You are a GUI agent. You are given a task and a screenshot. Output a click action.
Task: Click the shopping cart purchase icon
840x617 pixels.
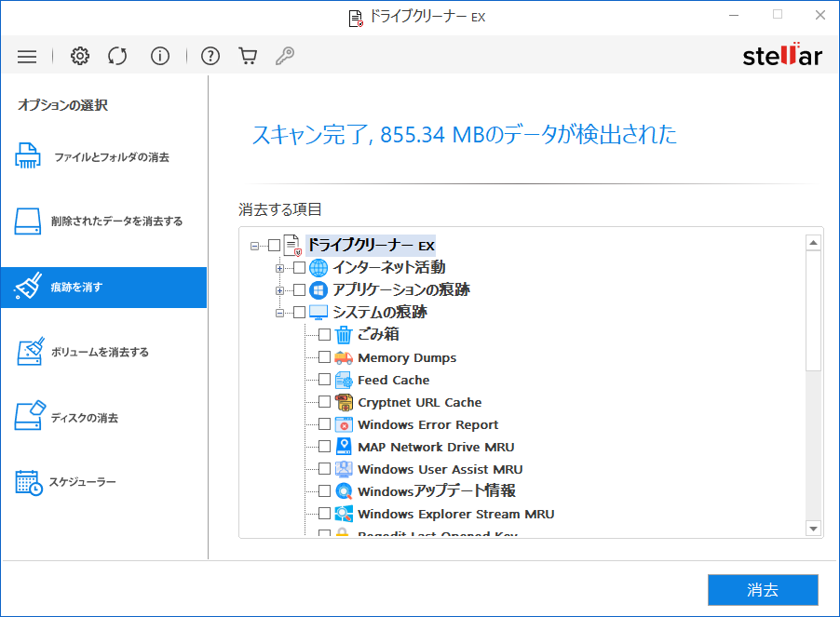247,56
